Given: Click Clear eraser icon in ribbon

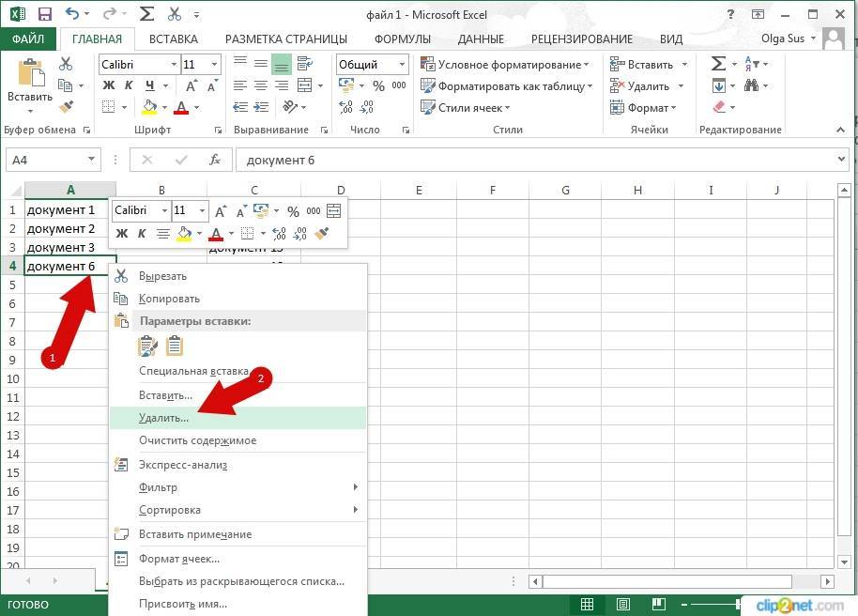Looking at the screenshot, I should point(720,107).
